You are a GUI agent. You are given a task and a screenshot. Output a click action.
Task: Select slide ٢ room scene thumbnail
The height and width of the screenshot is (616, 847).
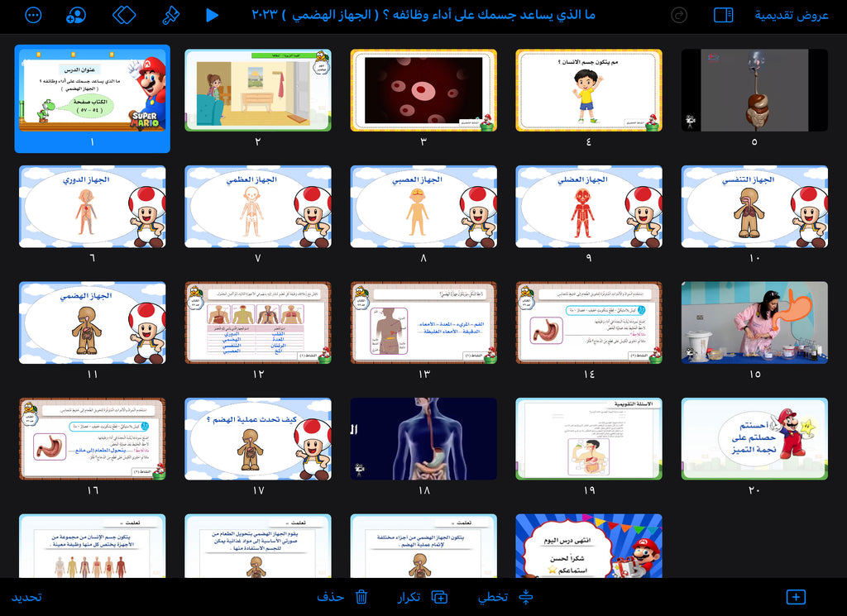point(258,90)
